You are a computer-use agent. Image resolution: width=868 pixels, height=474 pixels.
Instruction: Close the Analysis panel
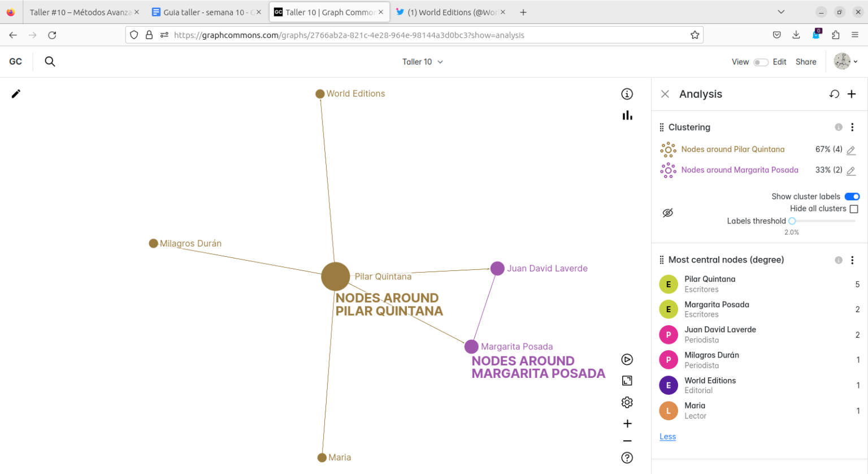click(x=665, y=94)
